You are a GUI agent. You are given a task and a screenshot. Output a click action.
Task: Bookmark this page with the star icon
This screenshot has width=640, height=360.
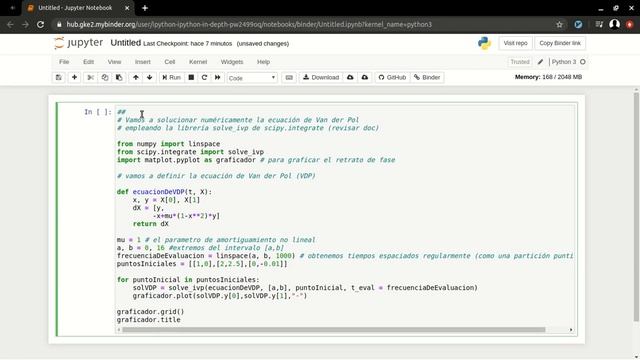coord(559,24)
